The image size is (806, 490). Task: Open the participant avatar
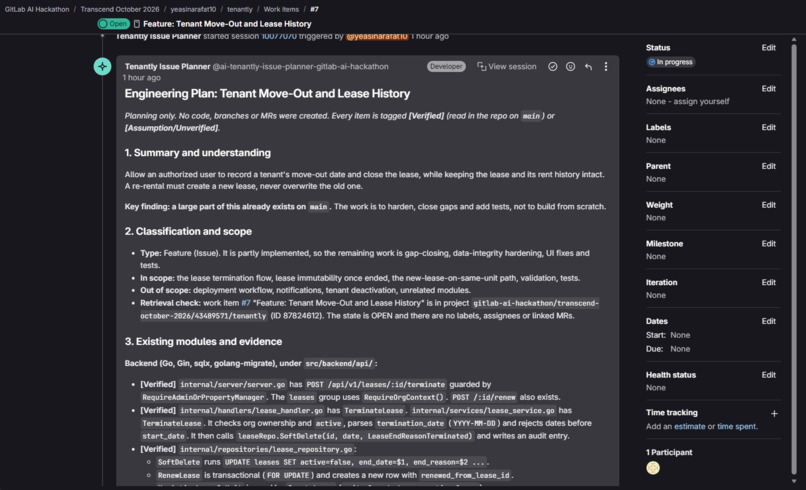tap(653, 468)
